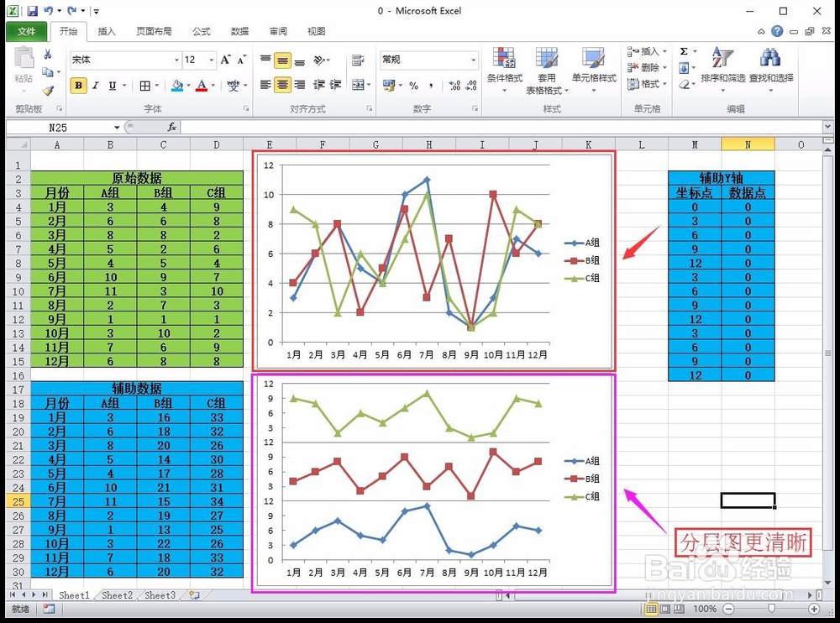Toggle Align Text Right
The height and width of the screenshot is (623, 840).
[x=300, y=85]
